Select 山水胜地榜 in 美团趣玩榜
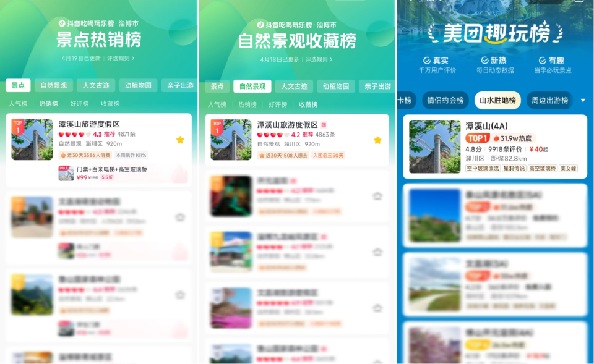 [497, 100]
